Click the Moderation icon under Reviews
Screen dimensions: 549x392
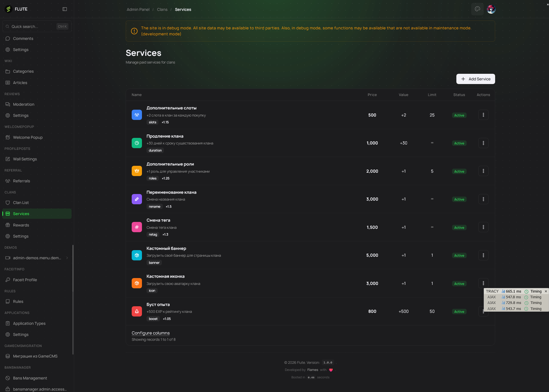pos(8,104)
